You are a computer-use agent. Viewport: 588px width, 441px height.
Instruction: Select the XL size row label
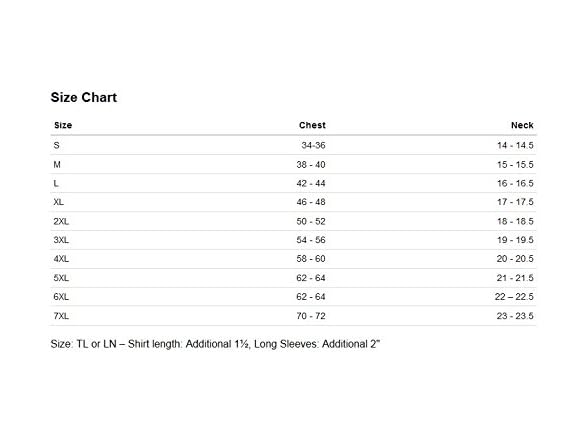(x=59, y=202)
